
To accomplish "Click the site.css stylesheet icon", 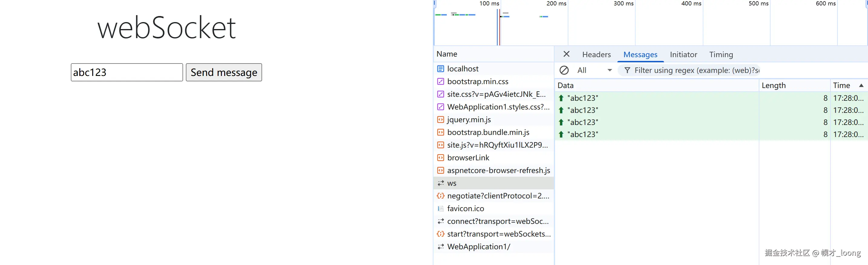I will coord(440,94).
